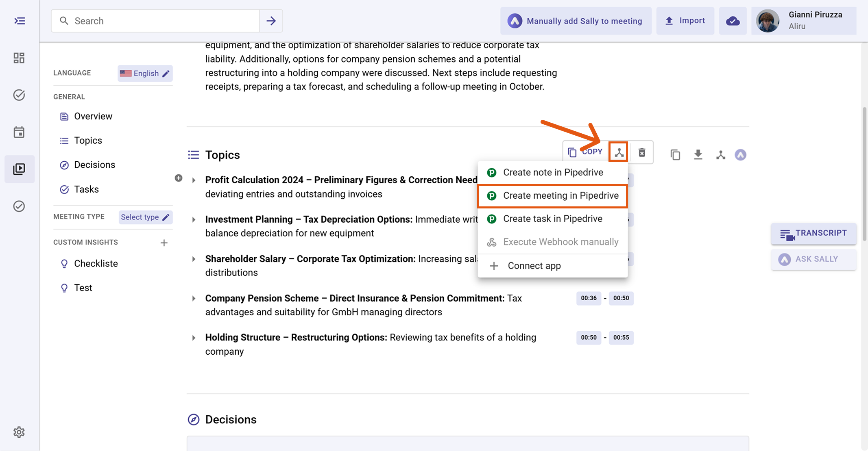Click the Decisions heading compass icon
Screen dimensions: 868x451
coord(194,420)
